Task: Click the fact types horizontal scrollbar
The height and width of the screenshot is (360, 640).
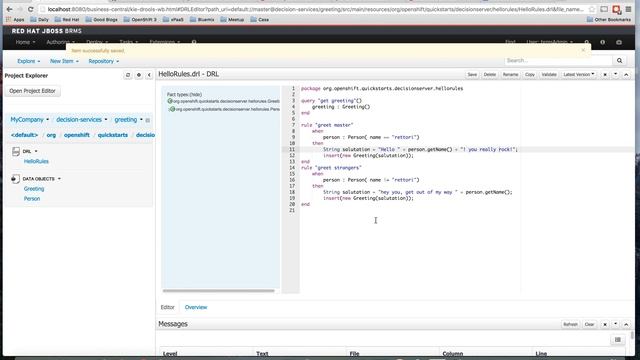Action: tap(219, 291)
